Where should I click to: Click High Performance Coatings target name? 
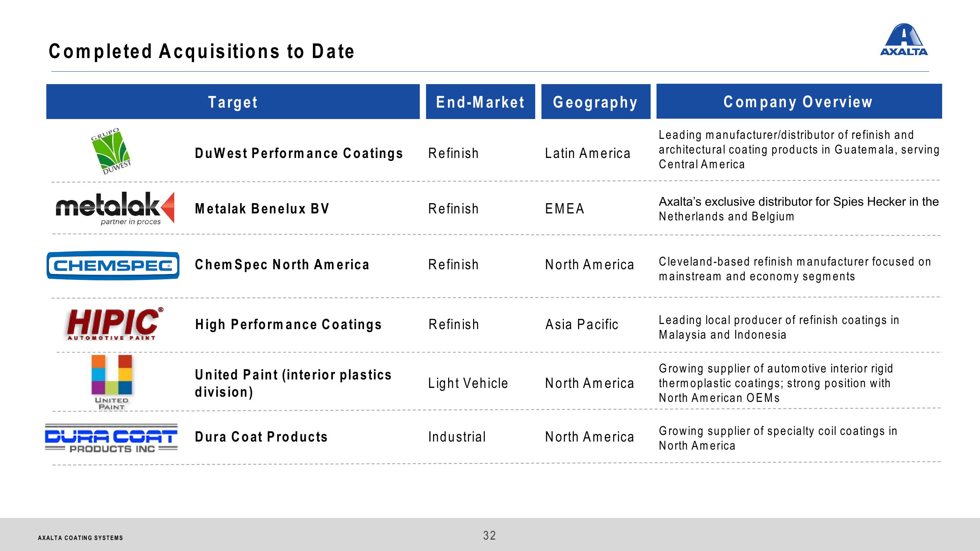click(288, 324)
